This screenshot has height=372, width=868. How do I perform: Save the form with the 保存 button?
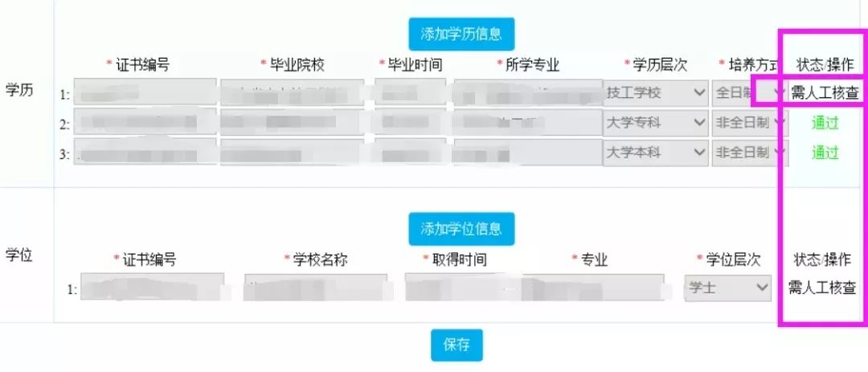(457, 345)
